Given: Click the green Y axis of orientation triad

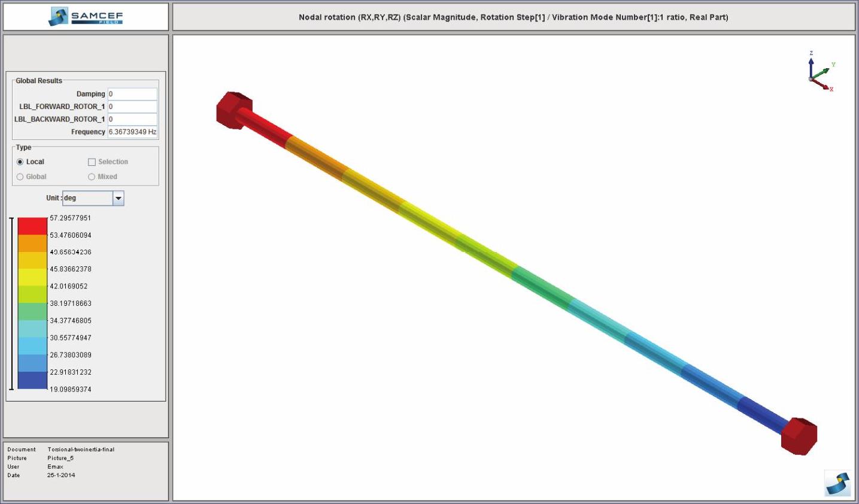Looking at the screenshot, I should [822, 72].
